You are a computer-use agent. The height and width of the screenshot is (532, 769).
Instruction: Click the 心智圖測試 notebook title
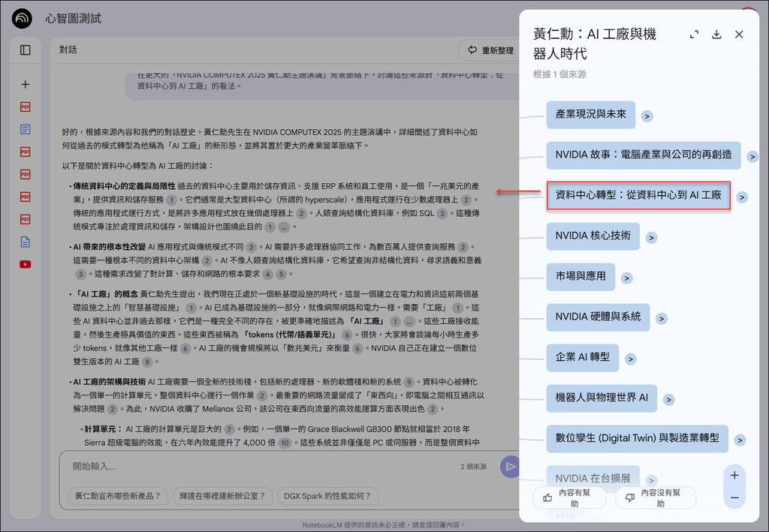[73, 19]
